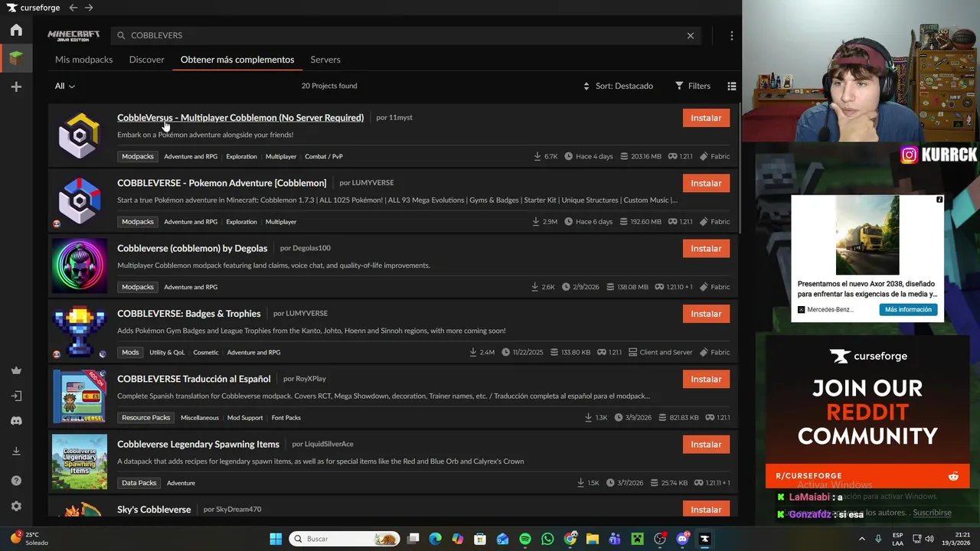Open the Servers tab

click(325, 60)
